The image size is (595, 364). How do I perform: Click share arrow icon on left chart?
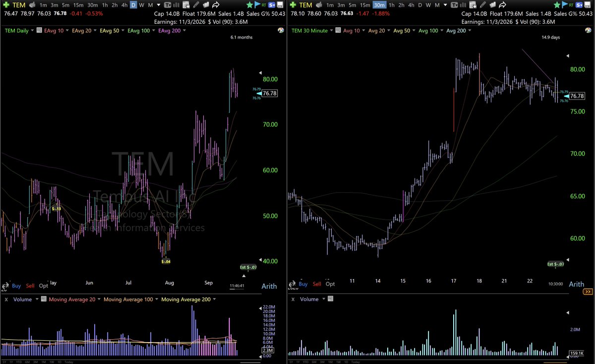(x=216, y=5)
